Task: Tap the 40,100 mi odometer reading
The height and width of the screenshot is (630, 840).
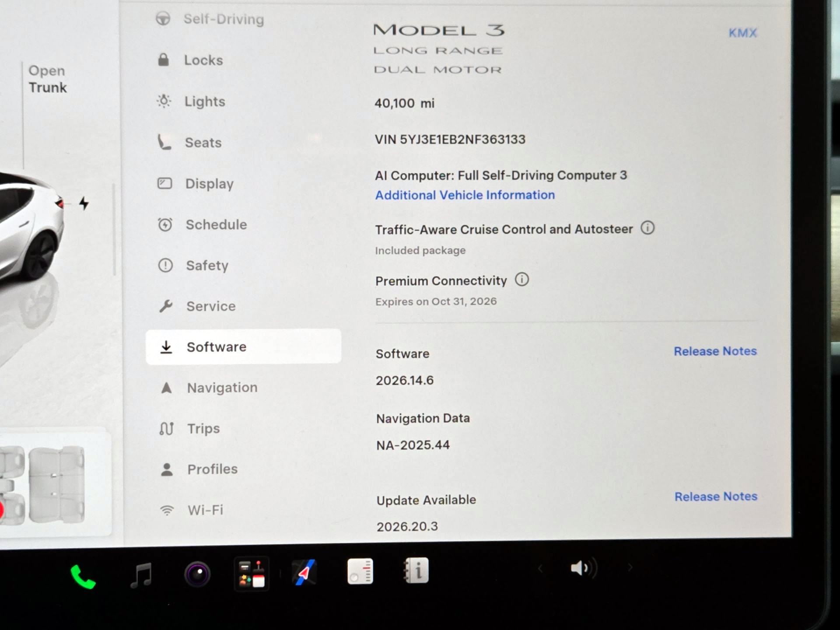Action: point(405,103)
